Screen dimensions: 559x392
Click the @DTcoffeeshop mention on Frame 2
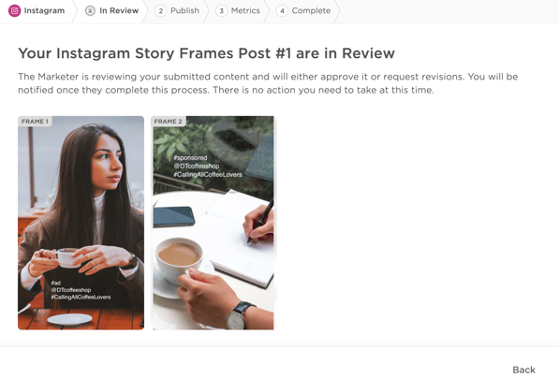197,167
